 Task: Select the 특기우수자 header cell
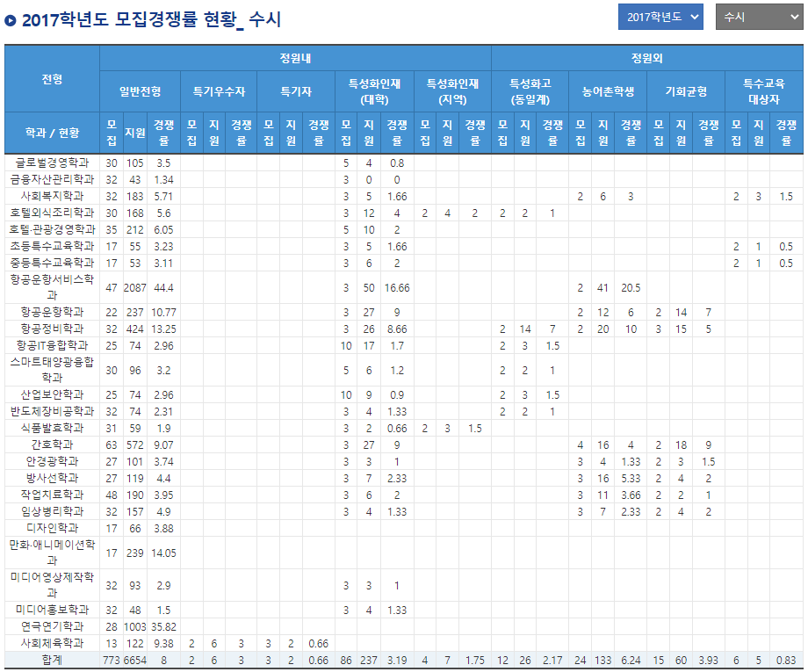pyautogui.click(x=219, y=91)
